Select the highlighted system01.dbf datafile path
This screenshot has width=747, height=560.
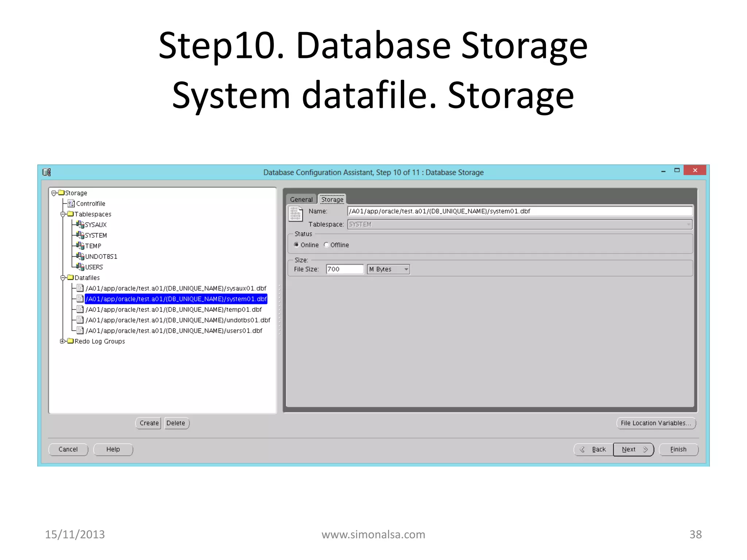176,299
